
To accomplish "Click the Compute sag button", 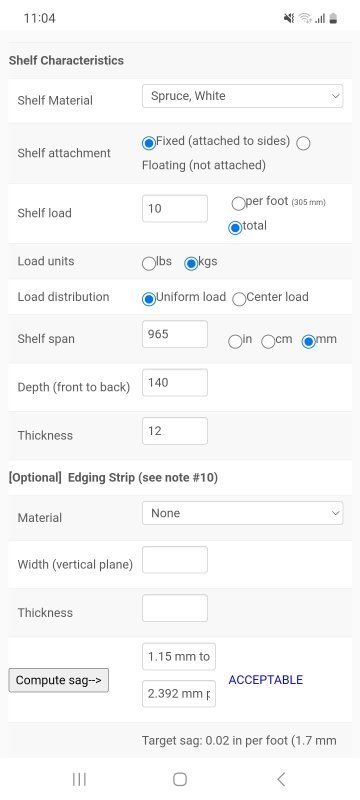I will click(x=59, y=680).
